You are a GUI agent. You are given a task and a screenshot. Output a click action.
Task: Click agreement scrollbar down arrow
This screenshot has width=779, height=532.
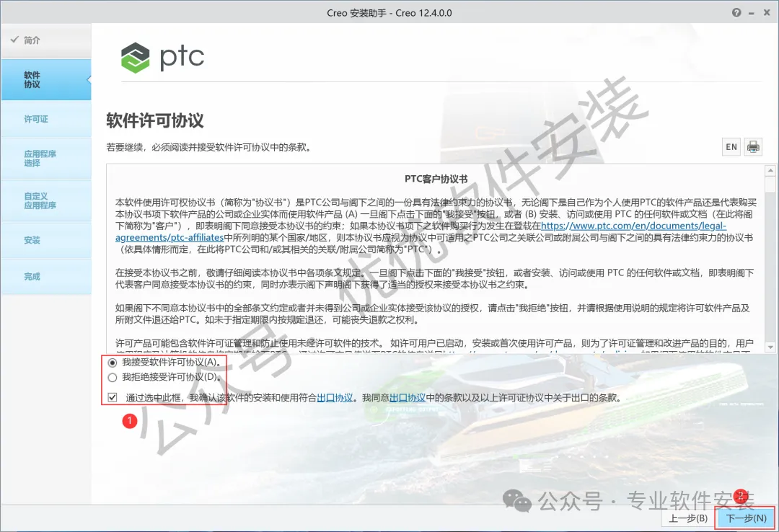tap(770, 347)
